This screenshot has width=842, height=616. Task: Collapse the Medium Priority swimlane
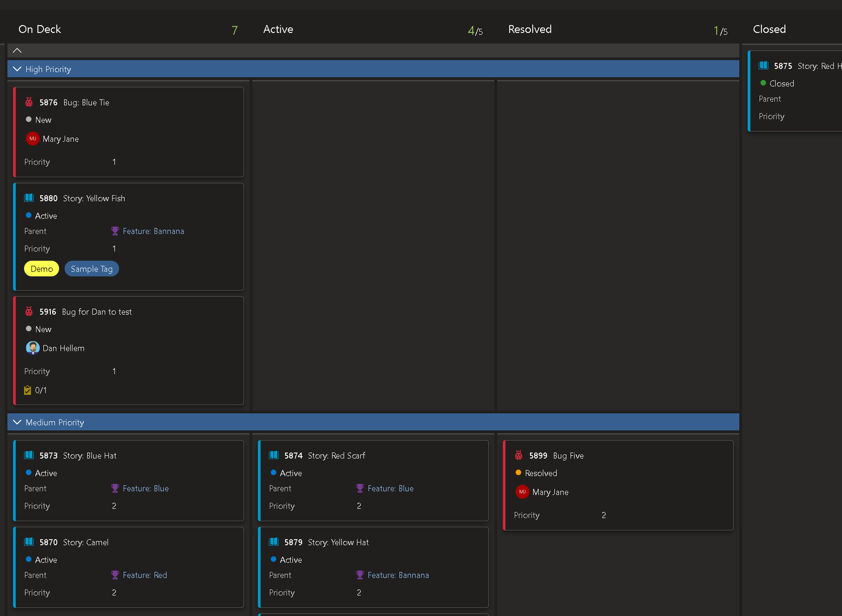click(x=17, y=422)
